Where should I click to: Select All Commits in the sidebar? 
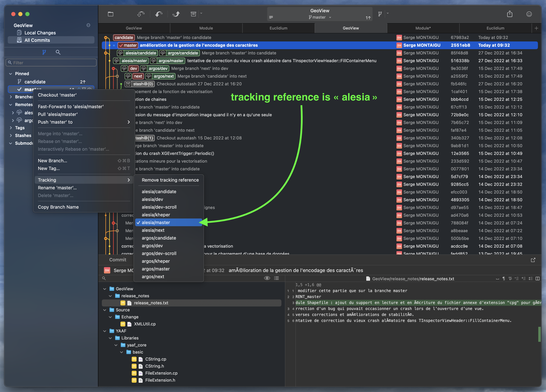37,40
